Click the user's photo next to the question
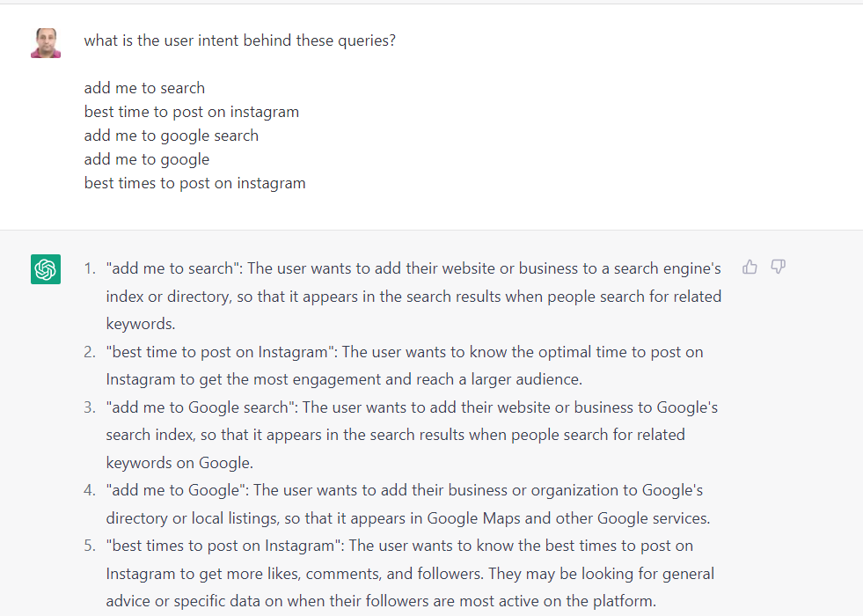Viewport: 863px width, 616px height. 45,42
